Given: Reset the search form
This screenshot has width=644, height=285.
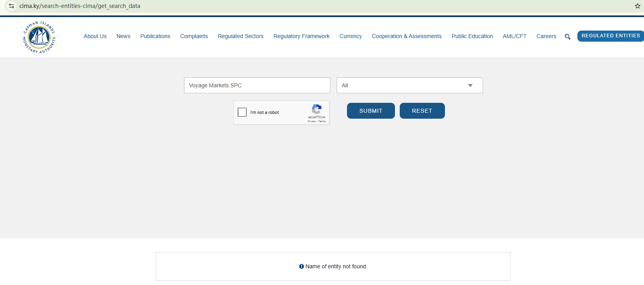Looking at the screenshot, I should pyautogui.click(x=422, y=111).
